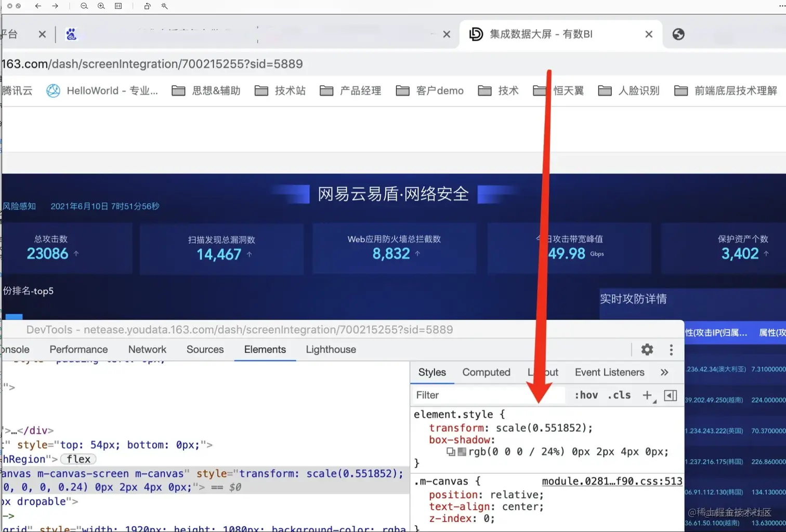Toggle the .cls element classes panel
786x532 pixels.
pos(619,395)
